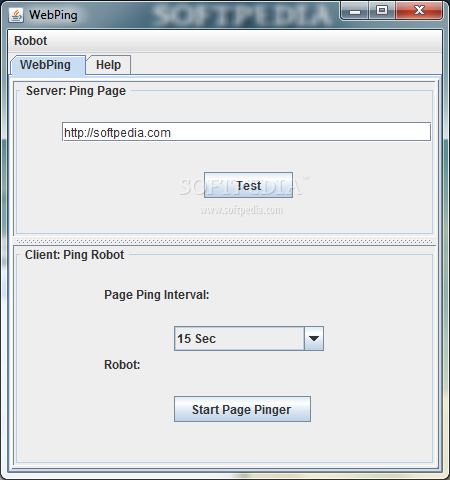
Task: Click the 'Client: Ping Robot' group title
Action: click(74, 255)
